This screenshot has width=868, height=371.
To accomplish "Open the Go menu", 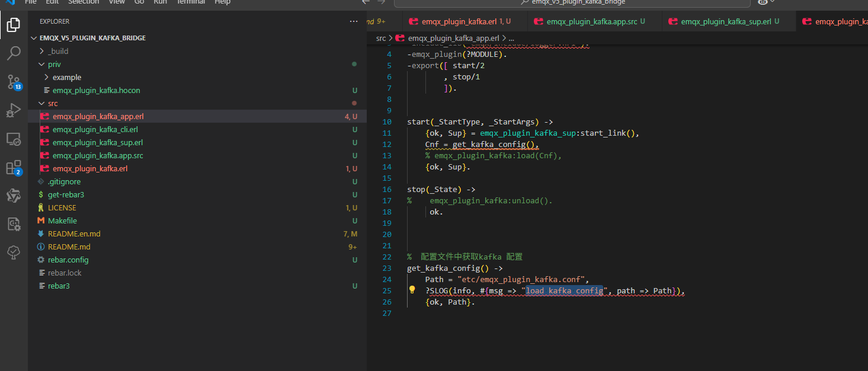I will pos(139,2).
